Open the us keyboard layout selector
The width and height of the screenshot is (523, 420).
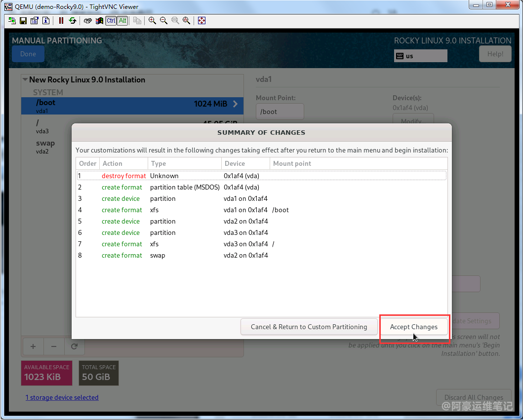click(x=420, y=56)
